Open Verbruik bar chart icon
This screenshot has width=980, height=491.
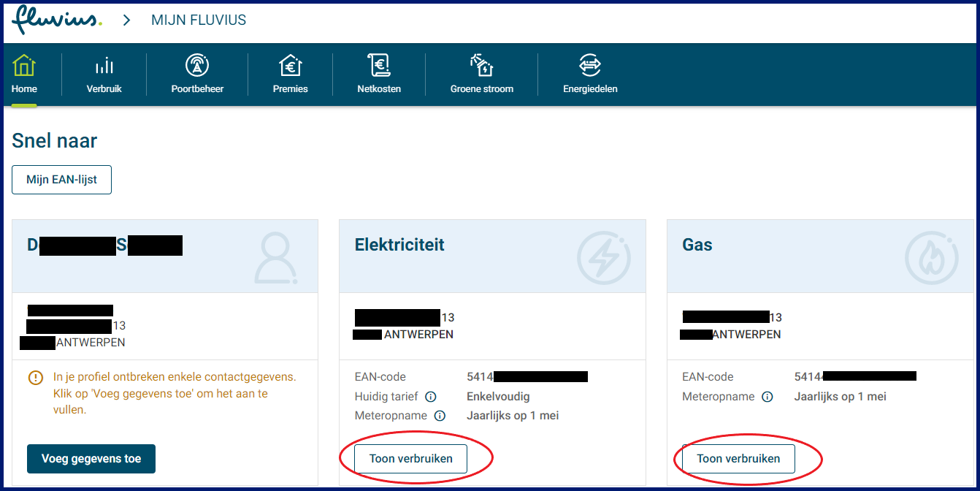(x=104, y=66)
